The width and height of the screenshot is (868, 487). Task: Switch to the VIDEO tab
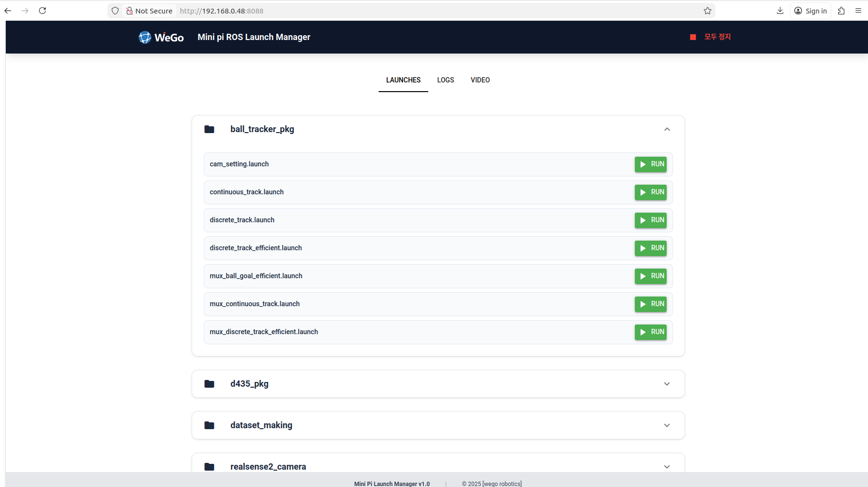[x=480, y=80]
